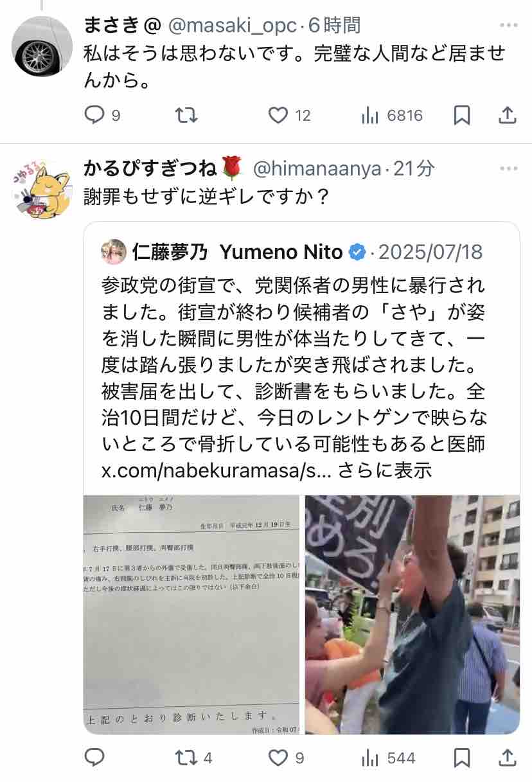Bookmark masaki_opc's tweet
Screen dimensions: 532x782
click(462, 116)
